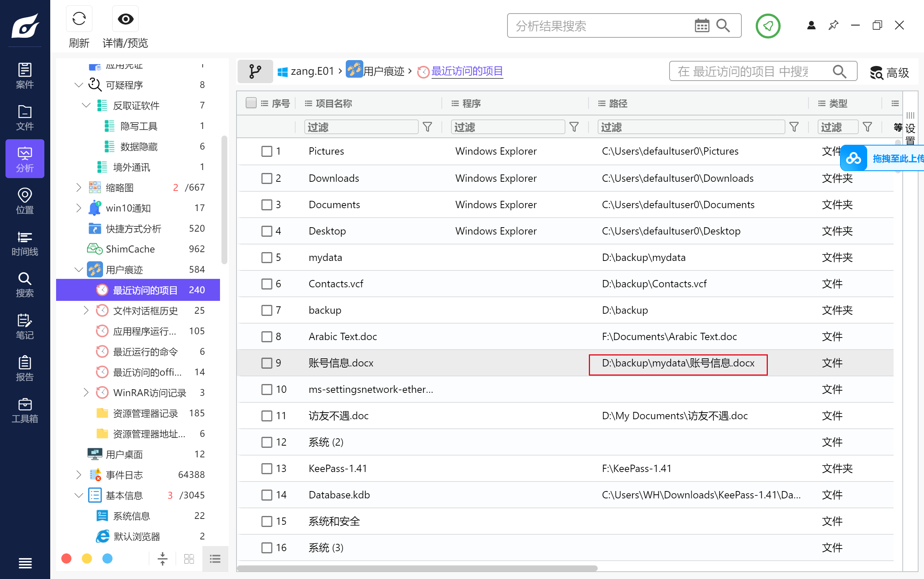Select the yellow color tag dot

tap(87, 559)
